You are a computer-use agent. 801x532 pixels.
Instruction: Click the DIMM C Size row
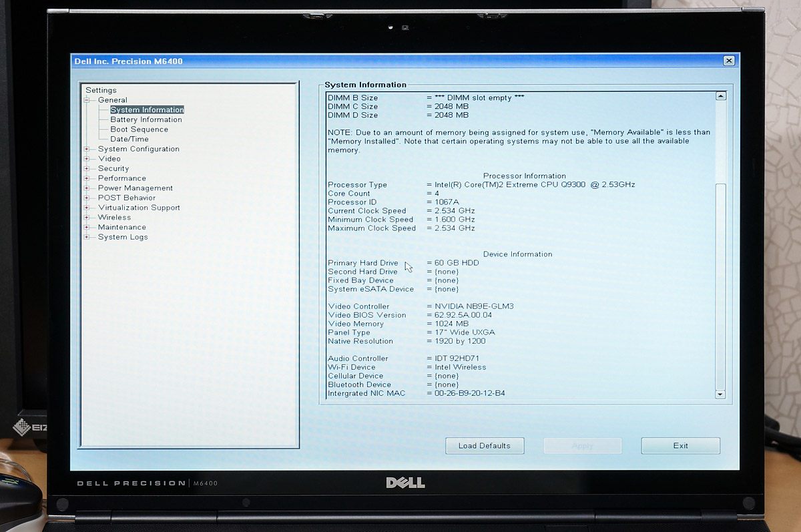click(x=398, y=106)
